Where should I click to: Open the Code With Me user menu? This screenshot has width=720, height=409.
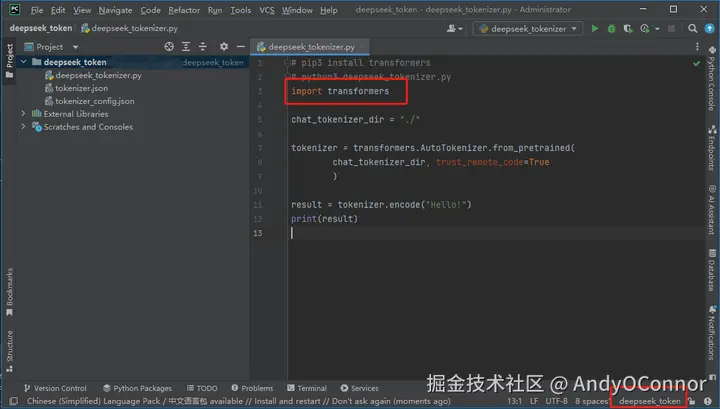tap(454, 28)
